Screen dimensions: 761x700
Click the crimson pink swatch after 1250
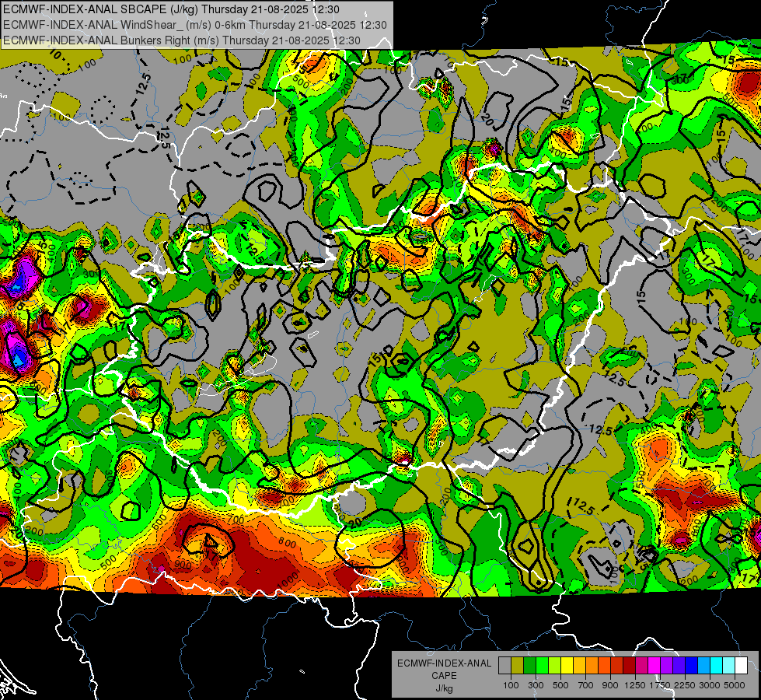(x=641, y=666)
